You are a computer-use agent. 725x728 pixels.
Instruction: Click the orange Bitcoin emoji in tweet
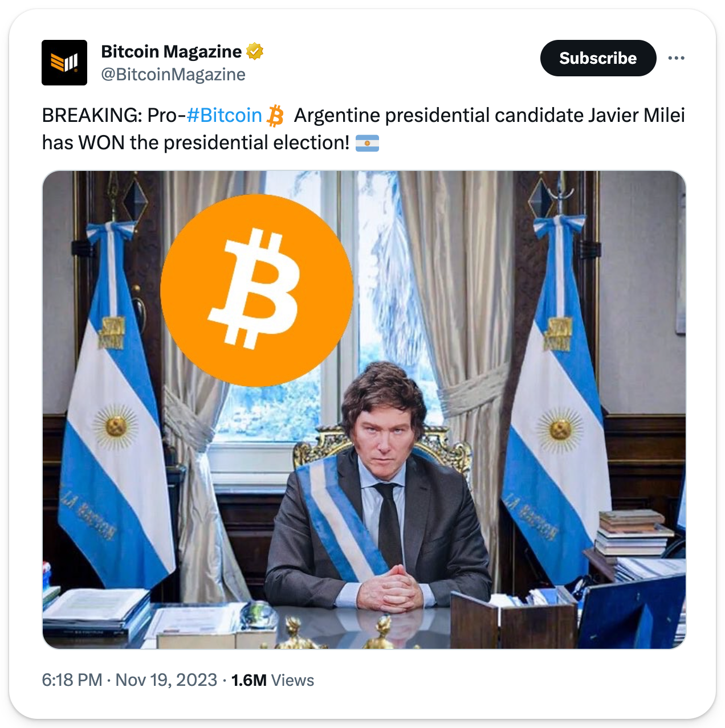pos(276,116)
